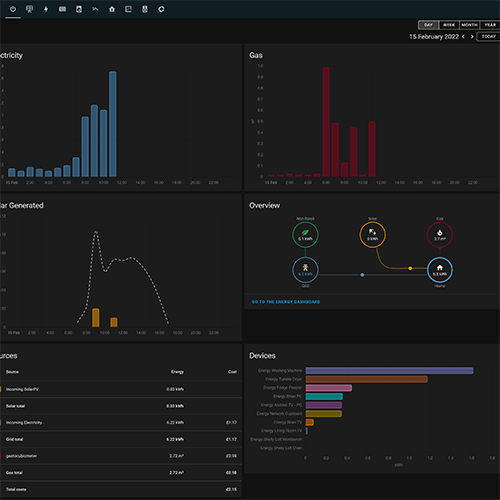Open the first dashboard tab with underlined icon
Viewport: 500px width, 500px height.
(x=13, y=9)
